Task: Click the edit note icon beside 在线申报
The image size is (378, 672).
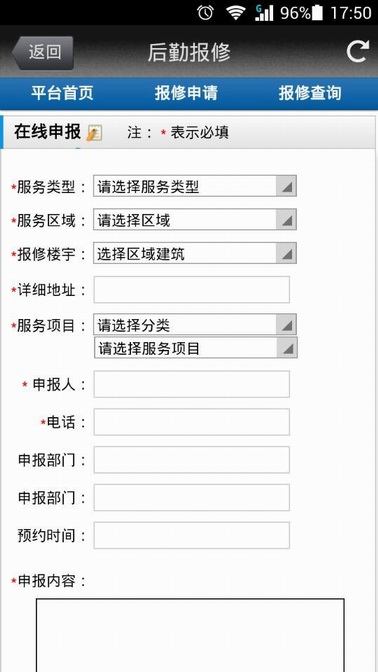Action: pyautogui.click(x=94, y=133)
